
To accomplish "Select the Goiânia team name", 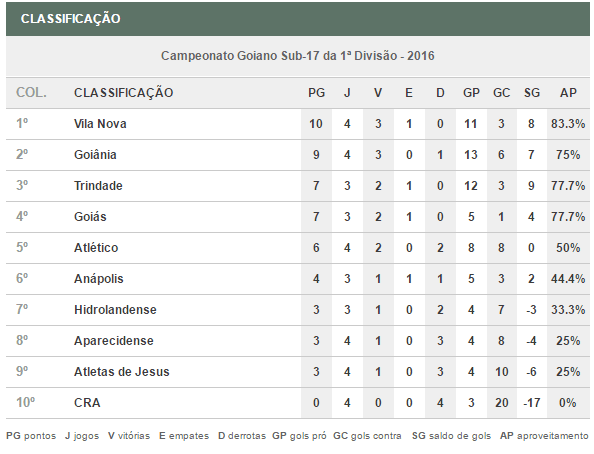I will tap(95, 155).
